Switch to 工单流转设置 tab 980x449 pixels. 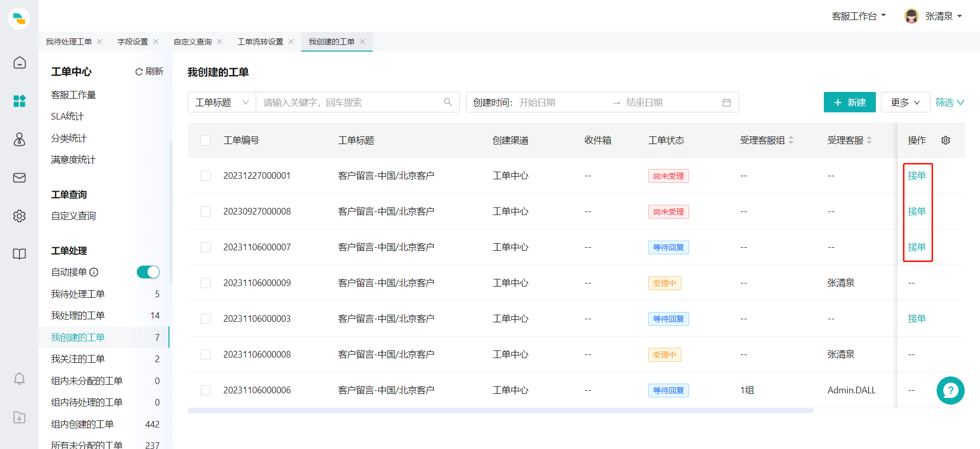[x=260, y=41]
